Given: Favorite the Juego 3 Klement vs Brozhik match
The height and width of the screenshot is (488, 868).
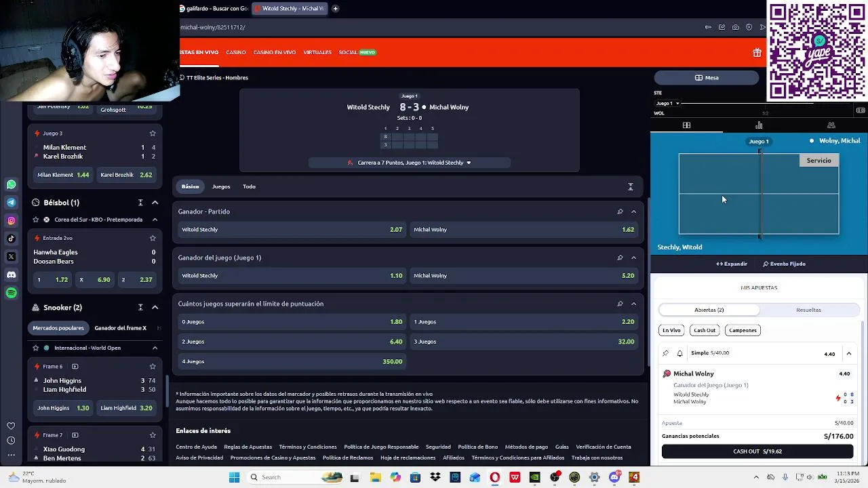Looking at the screenshot, I should point(153,134).
